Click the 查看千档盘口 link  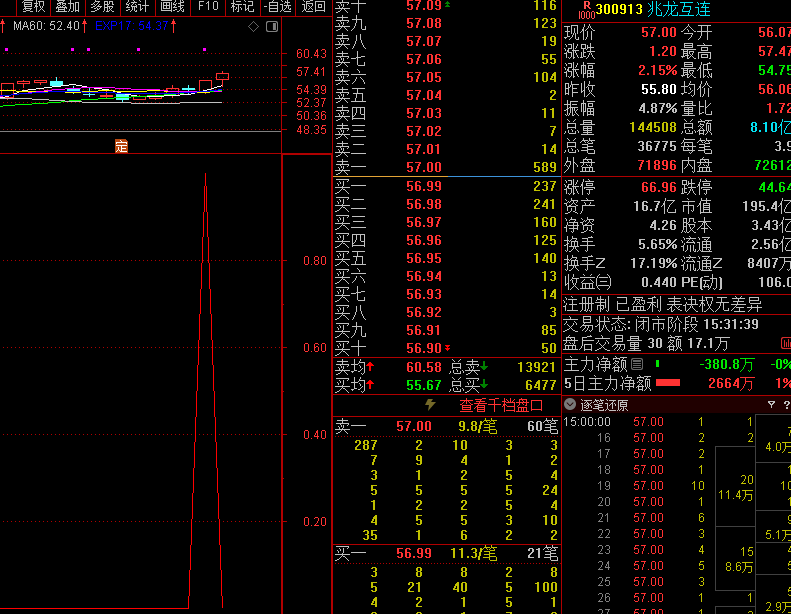coord(501,405)
